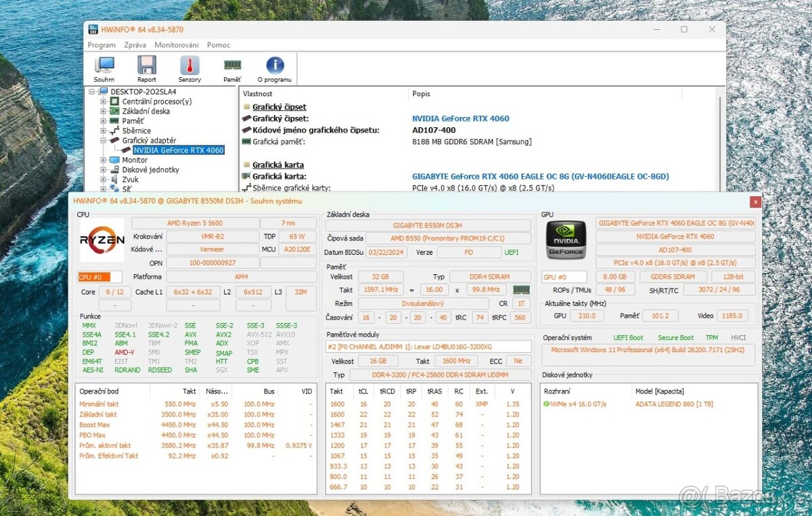
Task: Open the Monitorování menu
Action: click(177, 45)
